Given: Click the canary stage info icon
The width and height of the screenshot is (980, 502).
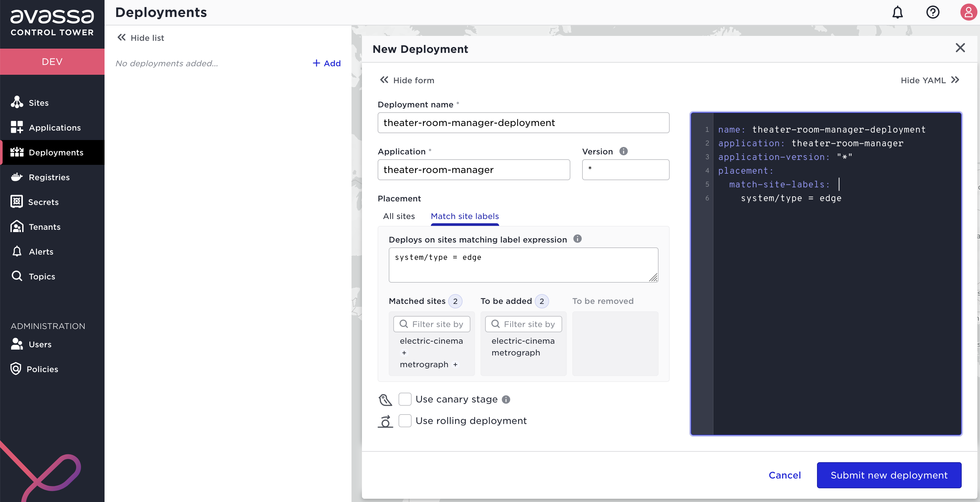Looking at the screenshot, I should point(506,400).
